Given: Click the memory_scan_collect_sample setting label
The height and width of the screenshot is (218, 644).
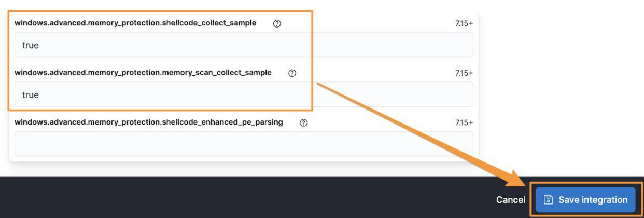Looking at the screenshot, I should tap(143, 73).
